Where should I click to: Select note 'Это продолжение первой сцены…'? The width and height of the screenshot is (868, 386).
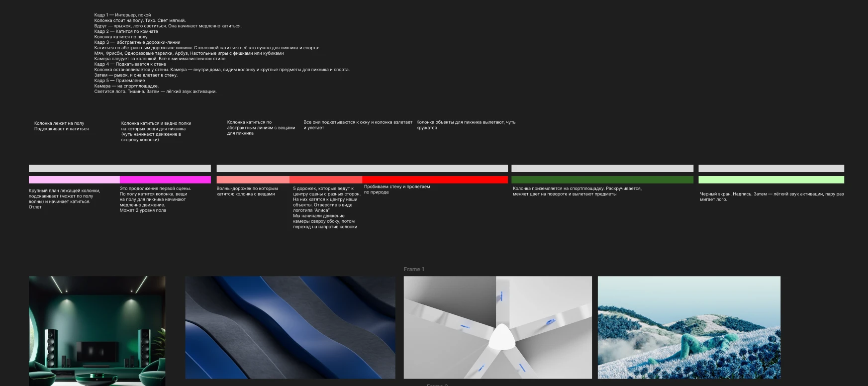[155, 199]
